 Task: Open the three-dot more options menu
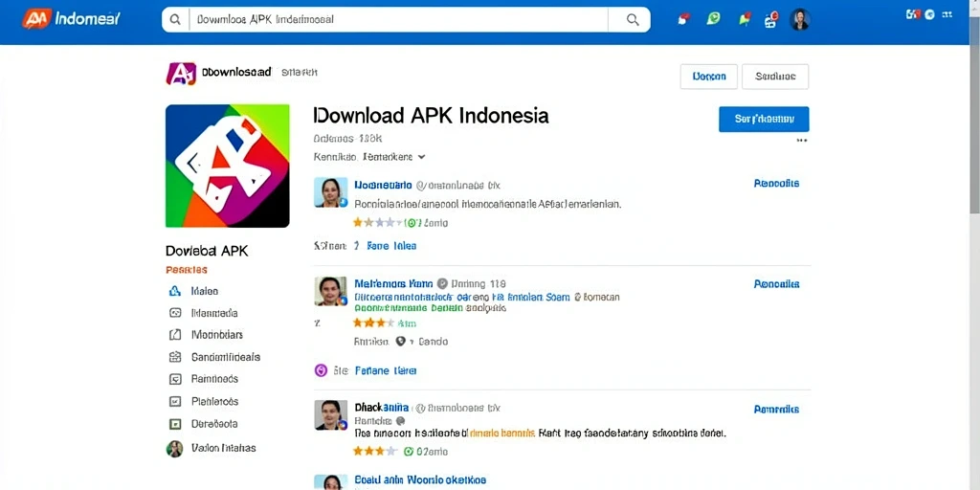click(802, 141)
